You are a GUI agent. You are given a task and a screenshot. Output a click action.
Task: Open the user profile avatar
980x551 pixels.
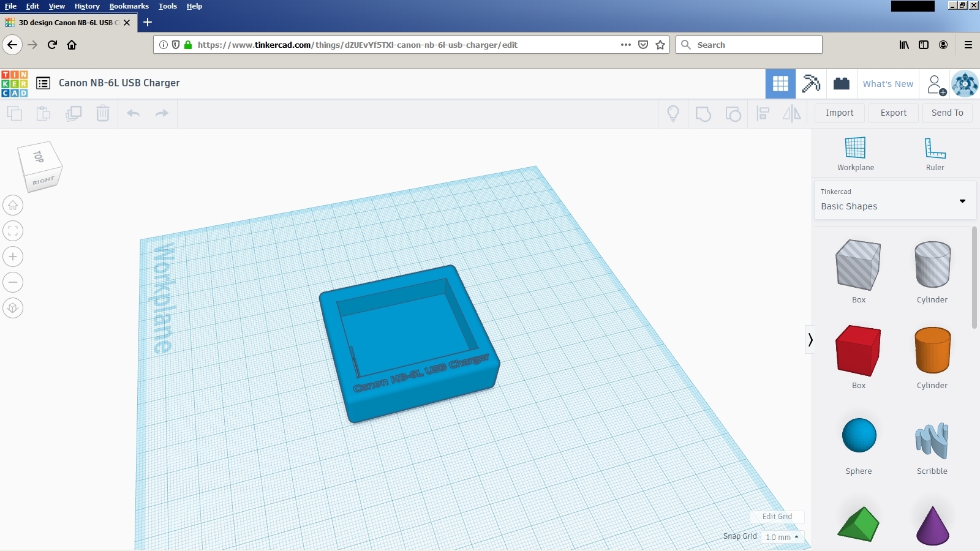point(965,84)
